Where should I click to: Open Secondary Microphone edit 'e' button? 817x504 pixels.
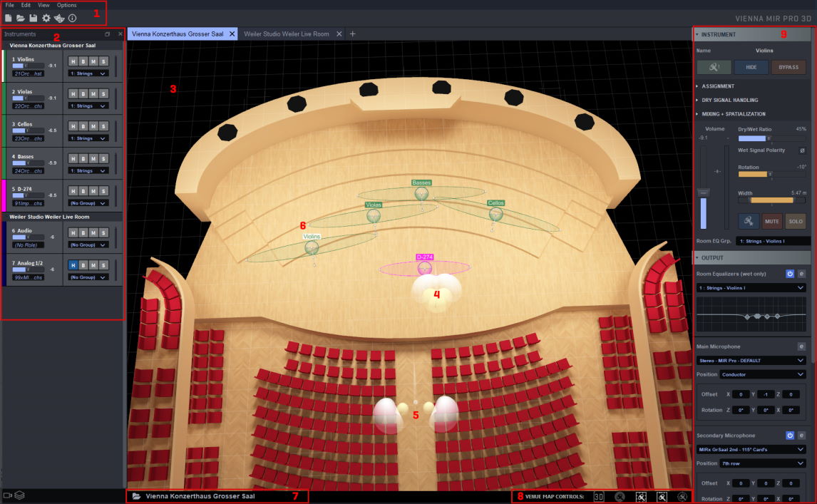801,435
